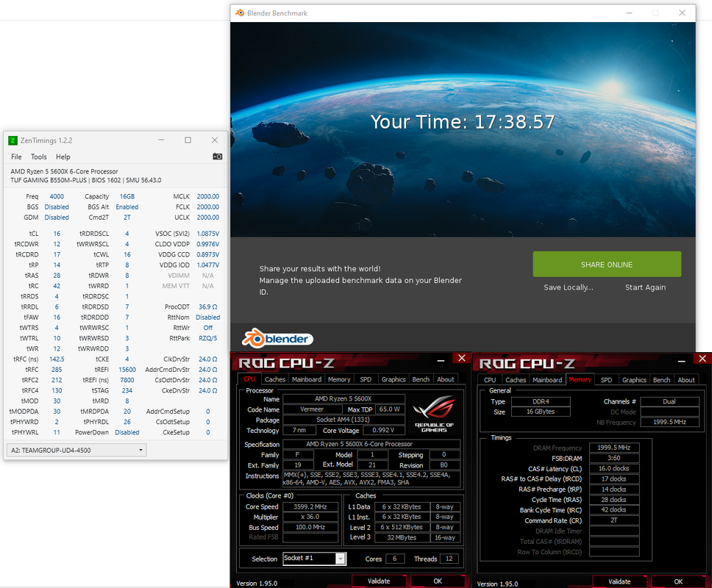Click the DRAM Frequency 1999.5 MHz field
Viewport: 712px width, 588px height.
(614, 448)
